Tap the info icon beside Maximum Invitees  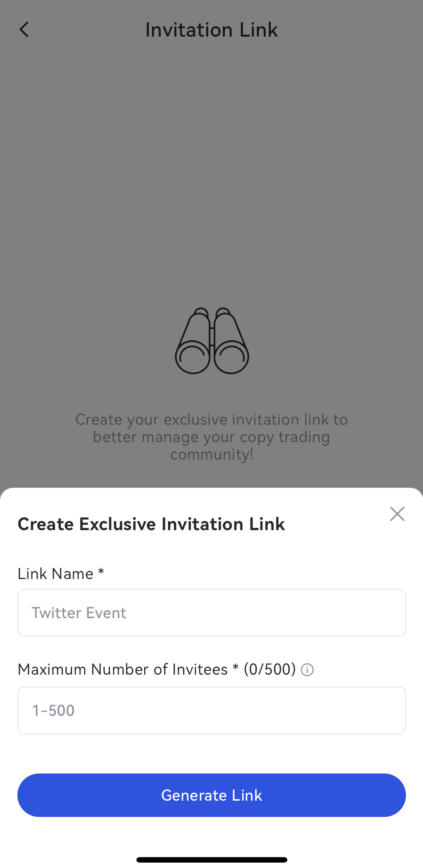307,670
